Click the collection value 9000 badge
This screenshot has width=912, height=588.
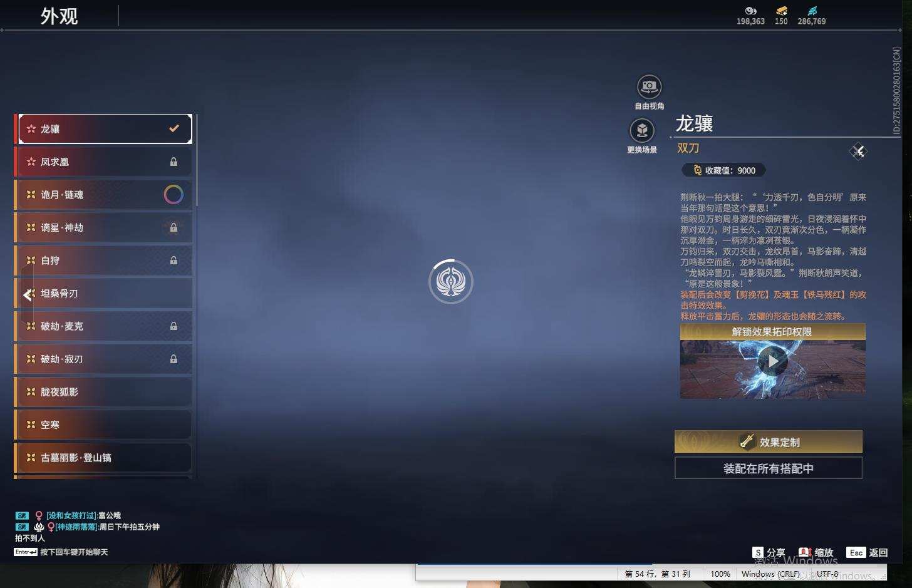coord(723,170)
